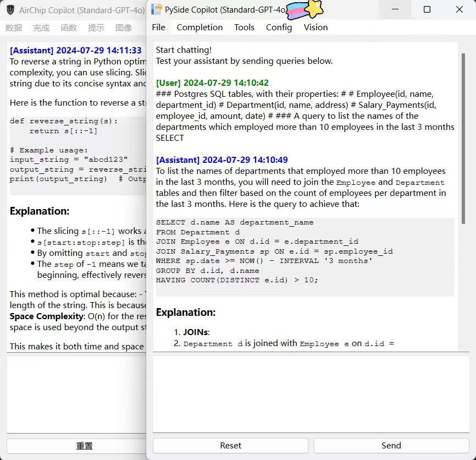This screenshot has width=476, height=460.
Task: Click the PySide Copilot app icon in title bar
Action: (157, 10)
